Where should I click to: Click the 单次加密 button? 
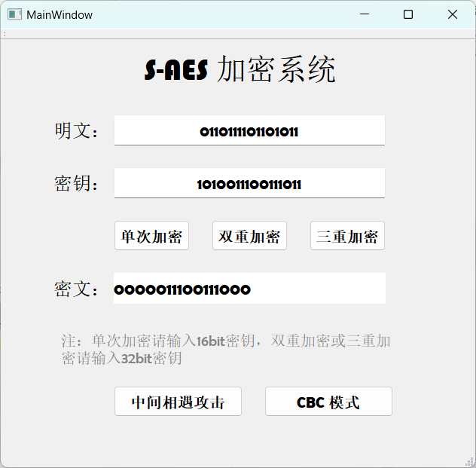(x=151, y=236)
